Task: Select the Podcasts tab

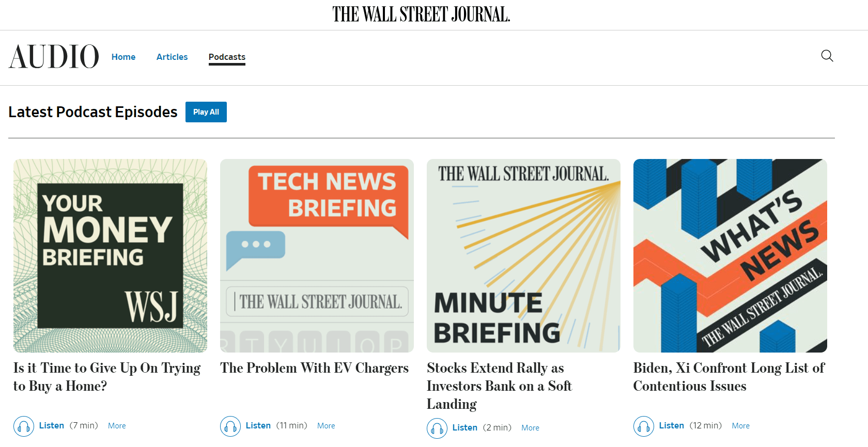Action: point(227,57)
